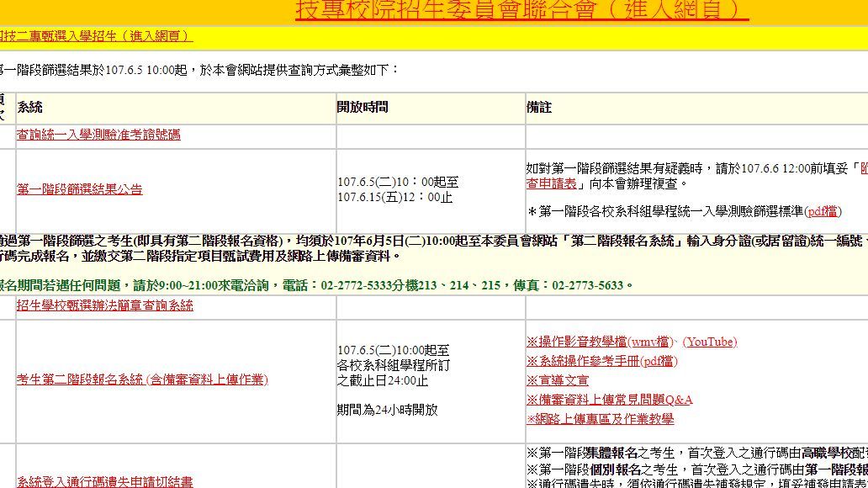
Task: Click the 宣導文宣 link
Action: 558,380
